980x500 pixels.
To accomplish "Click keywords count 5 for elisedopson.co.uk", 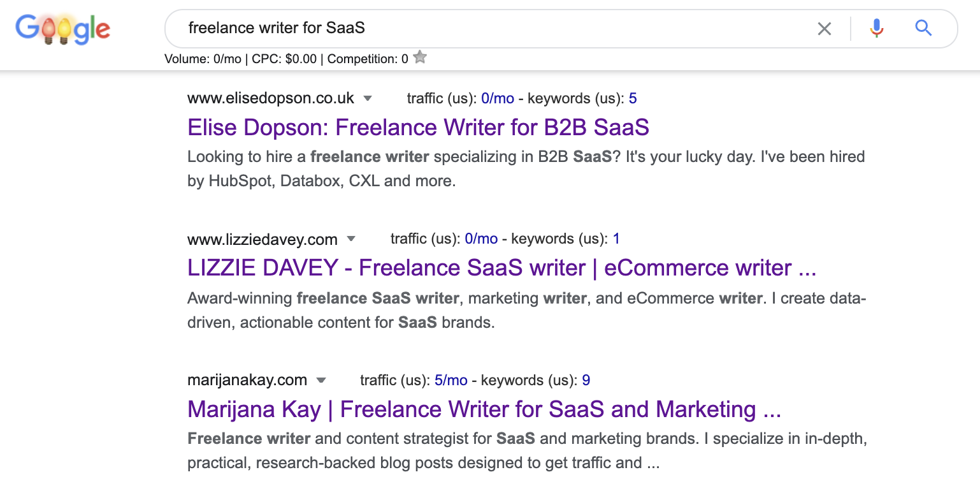I will click(x=633, y=98).
